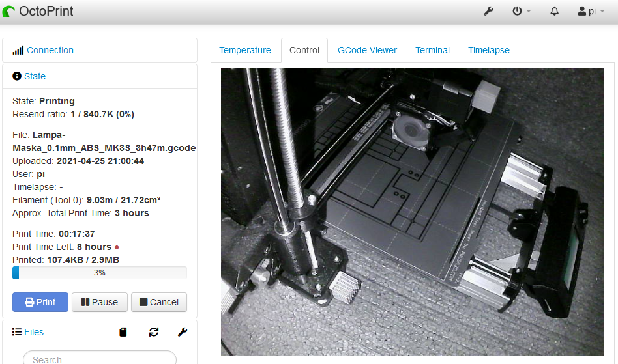
Task: Switch to the Terminal tab
Action: 432,50
